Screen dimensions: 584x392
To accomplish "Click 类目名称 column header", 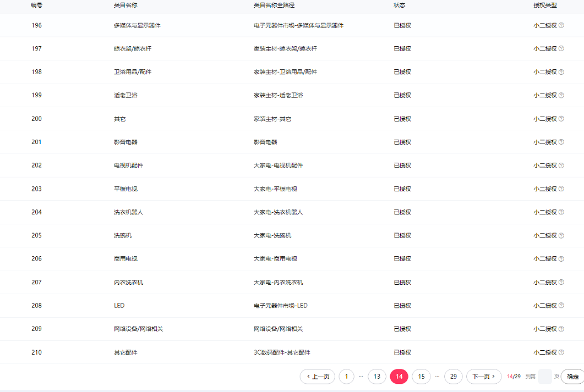I will tap(125, 5).
